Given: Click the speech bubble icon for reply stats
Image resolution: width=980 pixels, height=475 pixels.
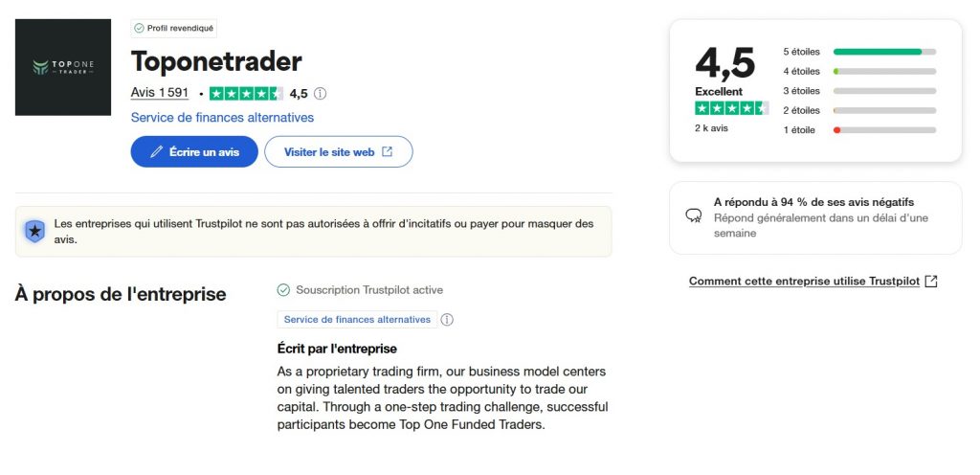Looking at the screenshot, I should pyautogui.click(x=694, y=216).
